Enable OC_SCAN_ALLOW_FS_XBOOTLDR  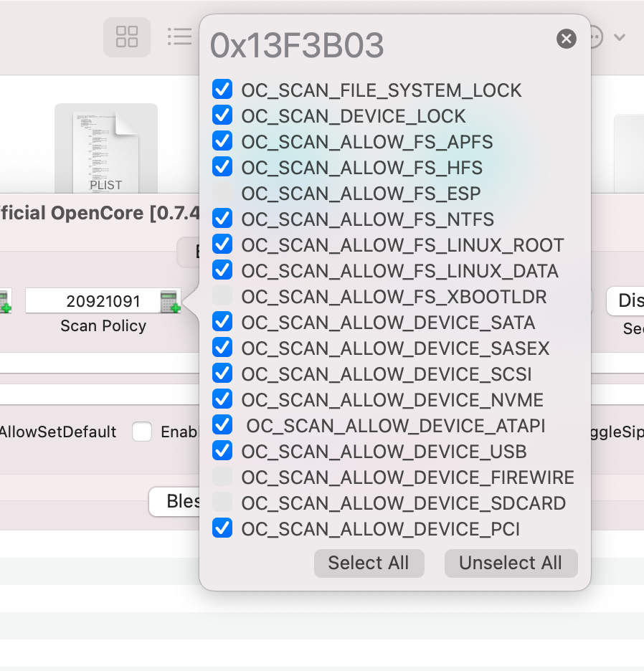pos(222,295)
